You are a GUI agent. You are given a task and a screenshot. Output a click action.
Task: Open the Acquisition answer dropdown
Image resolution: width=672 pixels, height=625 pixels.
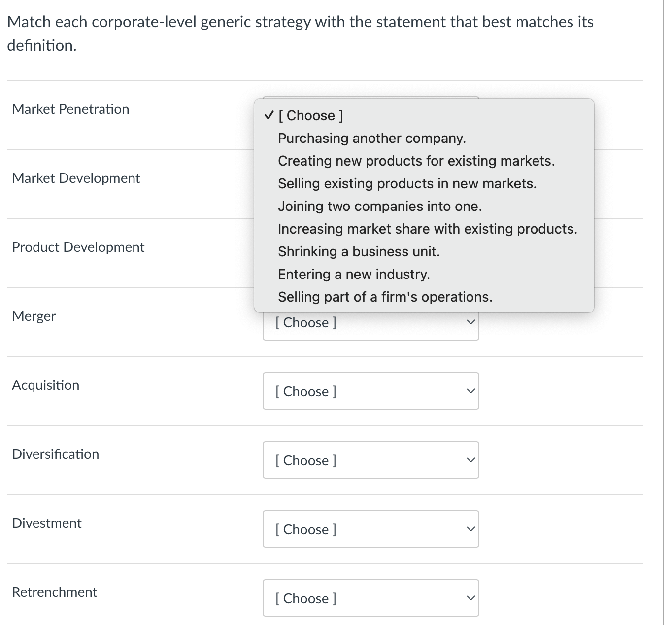(x=371, y=391)
